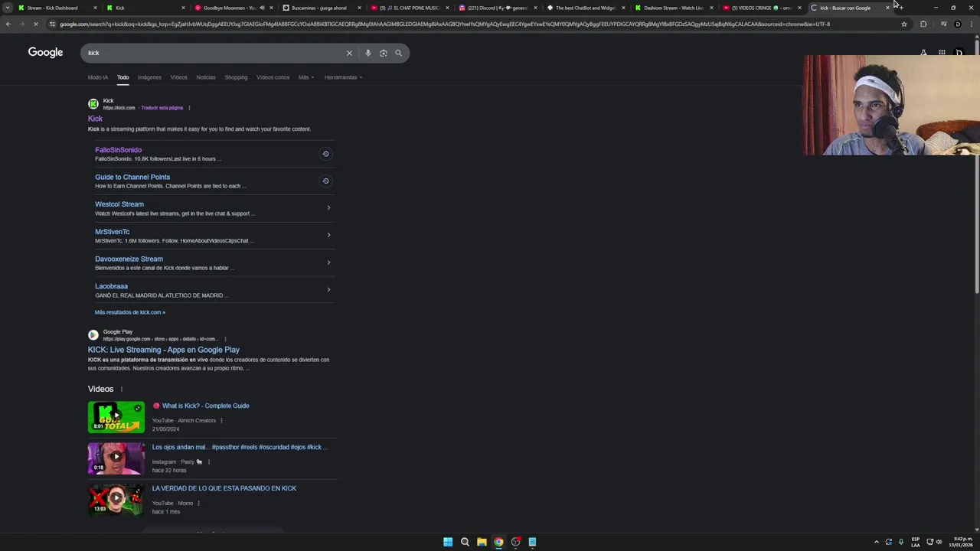Switch to Videos cortos results
Screen dimensions: 980x551
tap(273, 77)
